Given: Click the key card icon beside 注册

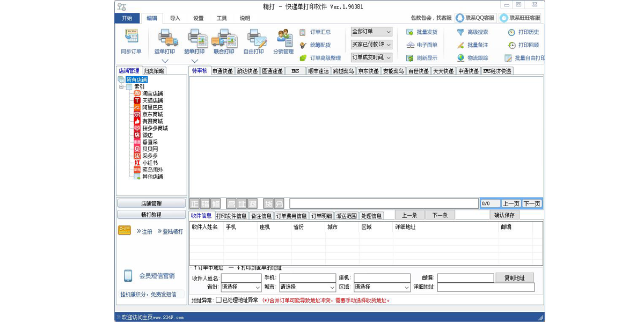Looking at the screenshot, I should click(x=125, y=230).
